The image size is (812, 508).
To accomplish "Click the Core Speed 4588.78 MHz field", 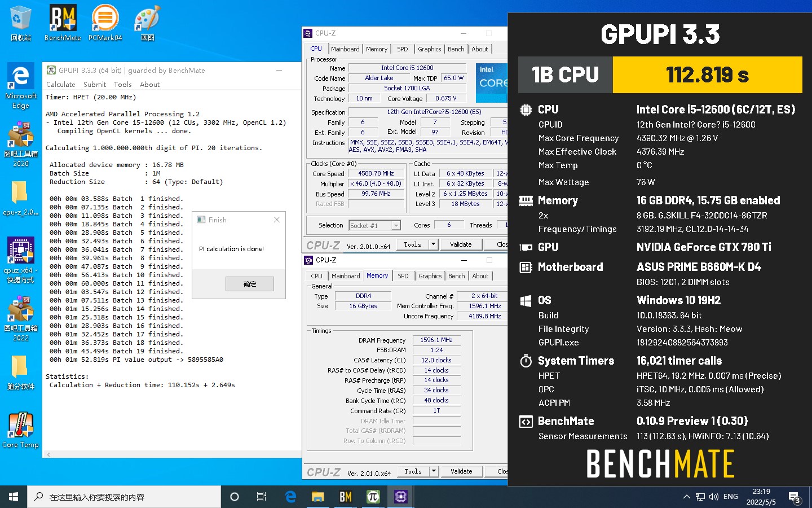I will click(377, 173).
